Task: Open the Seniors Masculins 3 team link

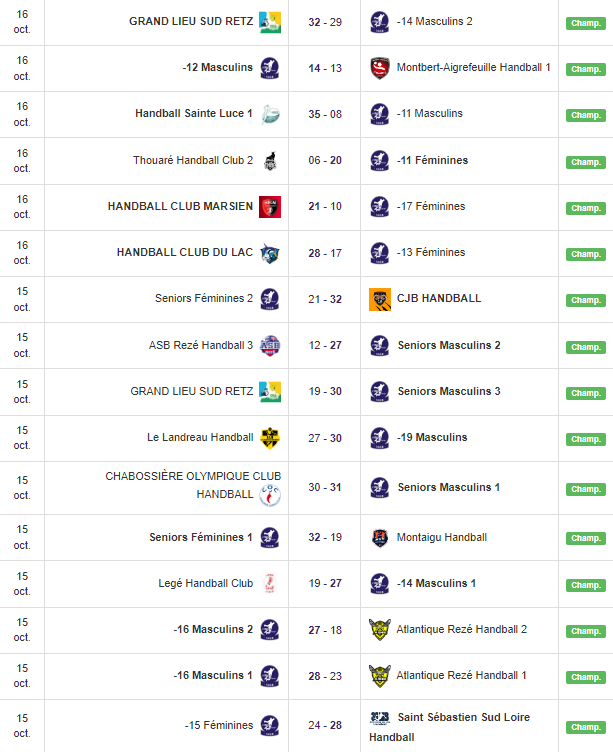Action: [449, 391]
